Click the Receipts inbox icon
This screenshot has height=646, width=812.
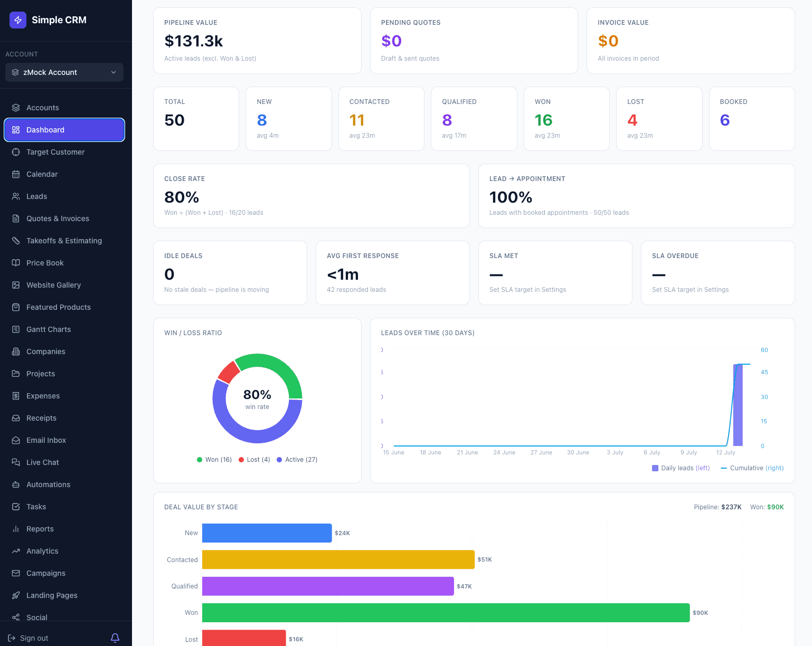[x=16, y=418]
